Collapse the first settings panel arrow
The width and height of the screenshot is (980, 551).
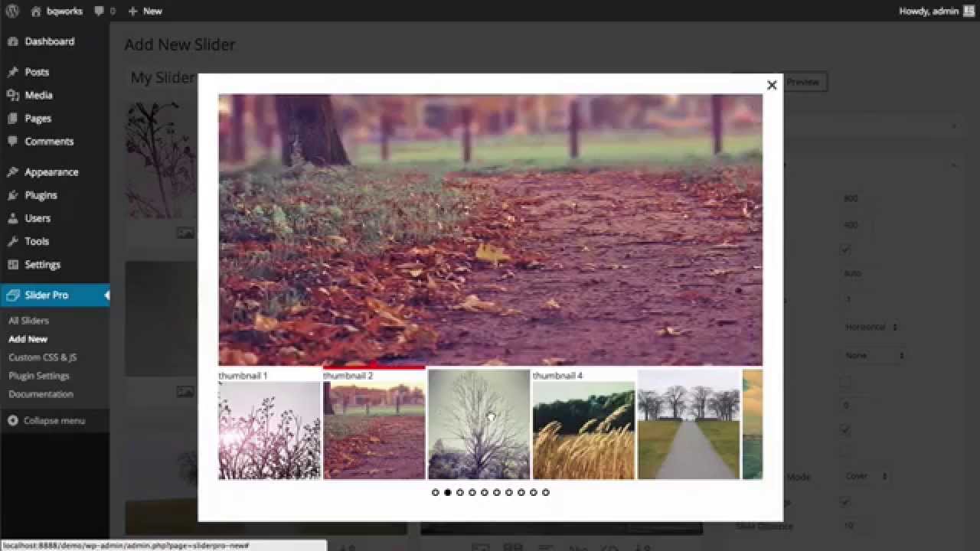coord(955,126)
